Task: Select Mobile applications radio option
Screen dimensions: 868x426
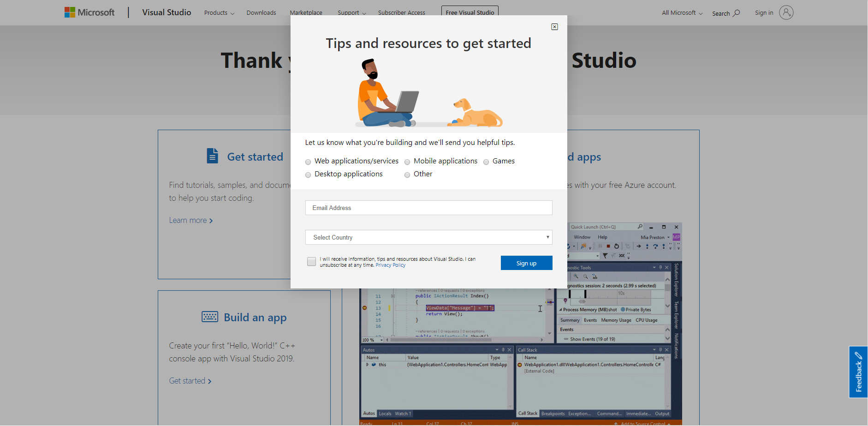Action: click(x=407, y=162)
